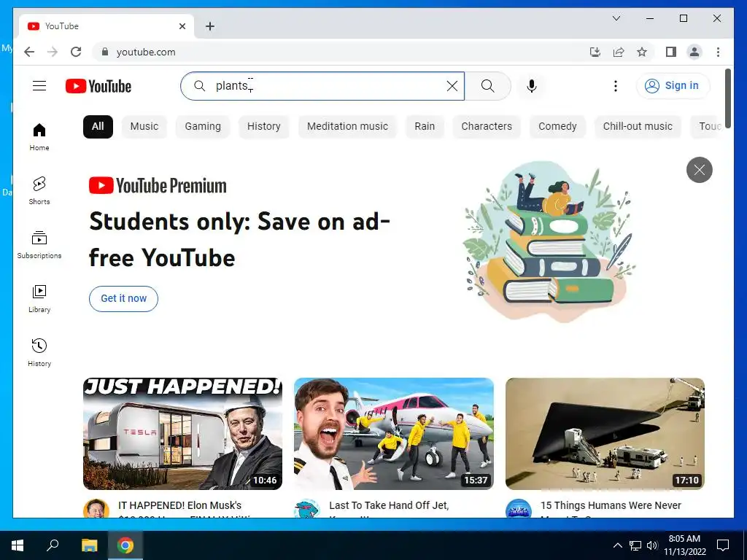747x560 pixels.
Task: Open the YouTube hamburger guide menu
Action: pyautogui.click(x=39, y=86)
